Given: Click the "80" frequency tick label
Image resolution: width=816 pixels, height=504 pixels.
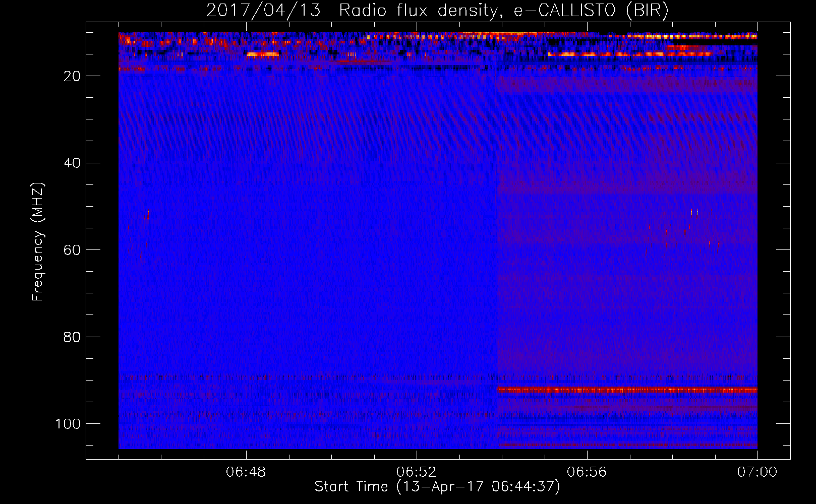Looking at the screenshot, I should pyautogui.click(x=73, y=337).
